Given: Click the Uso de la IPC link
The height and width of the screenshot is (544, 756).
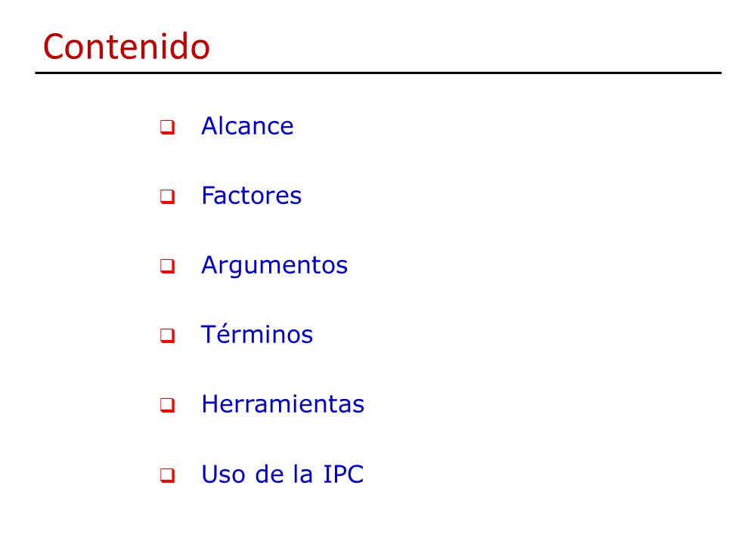Looking at the screenshot, I should (x=283, y=474).
